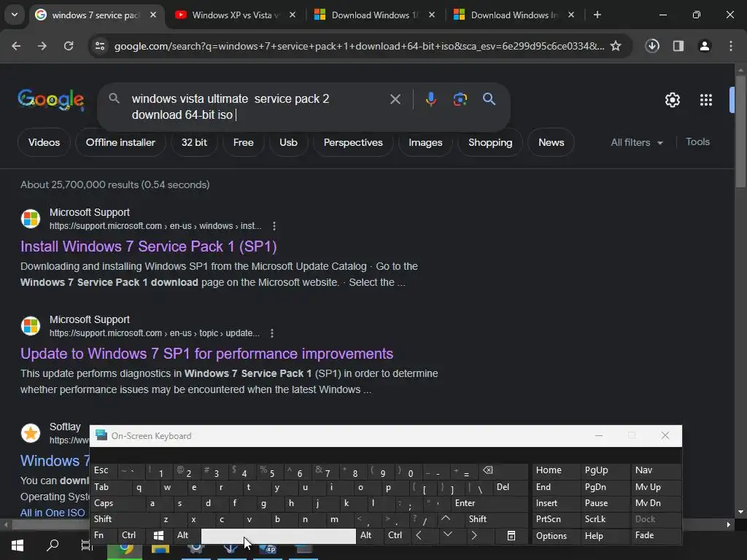Viewport: 747px width, 560px height.
Task: Click the vertical page scrollbar thumb
Action: [x=740, y=131]
